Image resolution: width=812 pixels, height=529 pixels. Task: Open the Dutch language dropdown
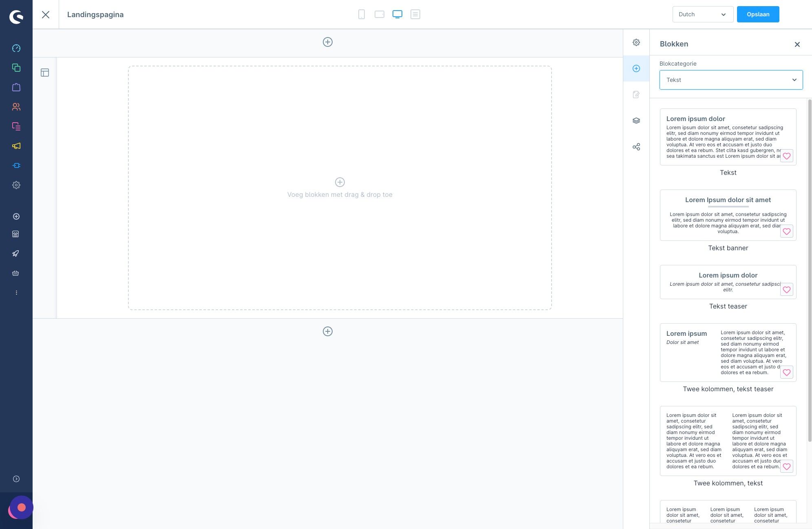tap(703, 14)
